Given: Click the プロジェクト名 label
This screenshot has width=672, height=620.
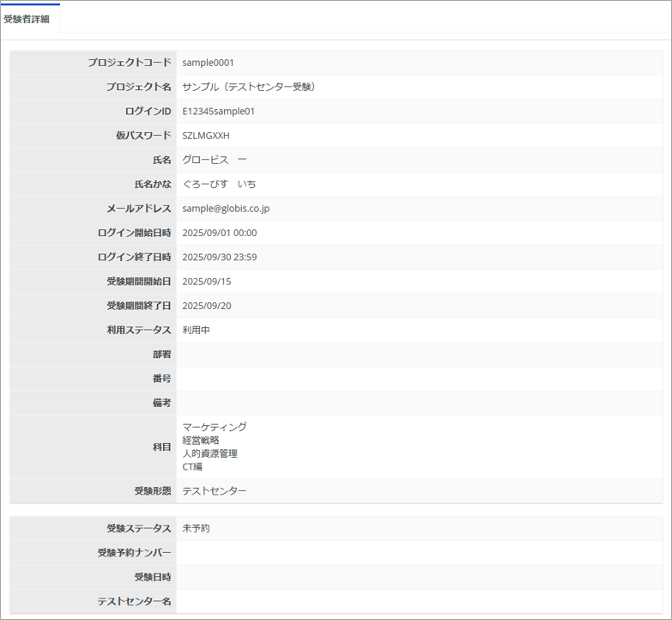Looking at the screenshot, I should (139, 87).
